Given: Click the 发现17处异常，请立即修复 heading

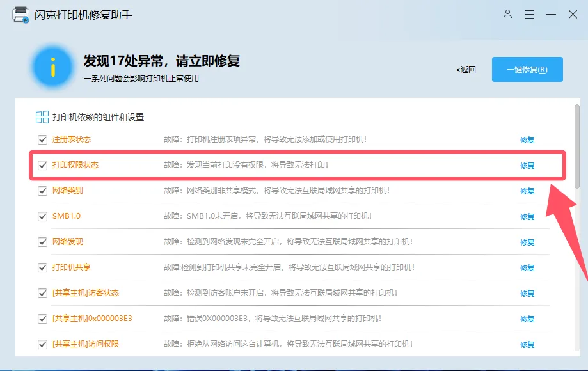Looking at the screenshot, I should [162, 61].
